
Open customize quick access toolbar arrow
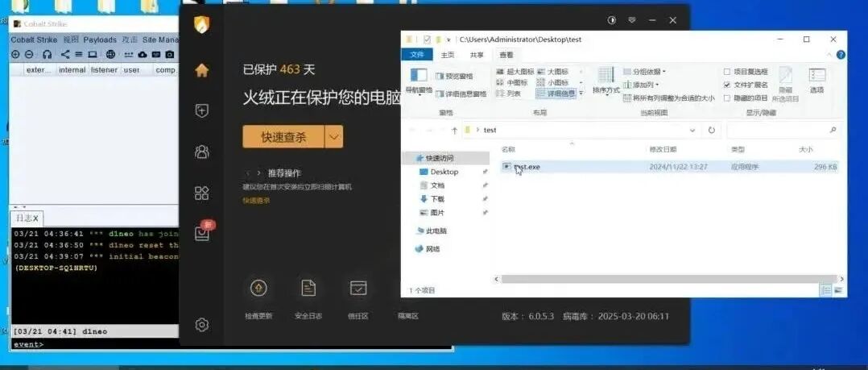[x=448, y=39]
